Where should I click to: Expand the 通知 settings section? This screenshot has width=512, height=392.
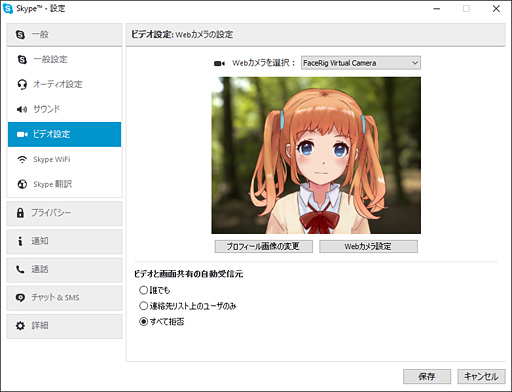pos(64,241)
